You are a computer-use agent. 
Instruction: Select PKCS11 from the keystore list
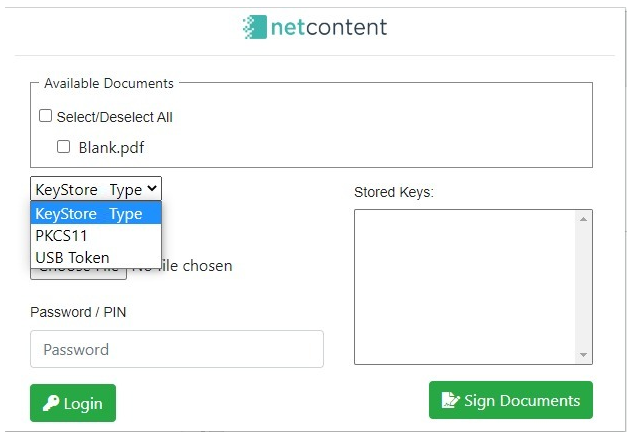pyautogui.click(x=96, y=236)
